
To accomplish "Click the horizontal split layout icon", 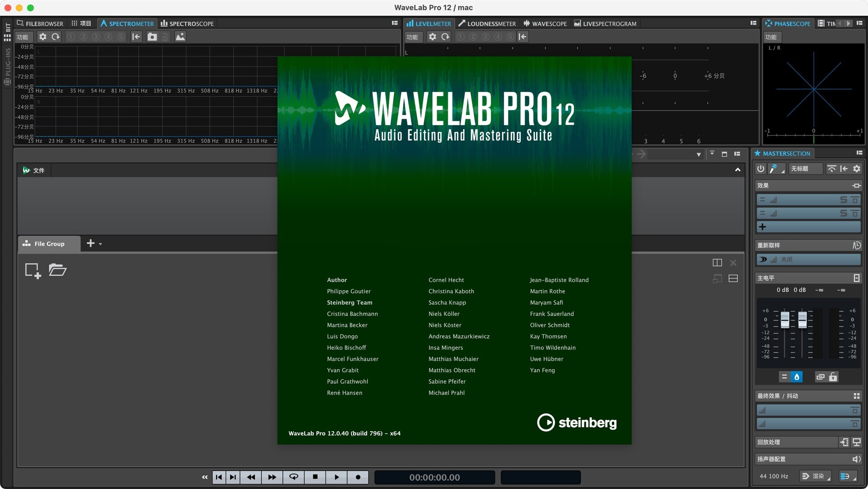I will 733,278.
